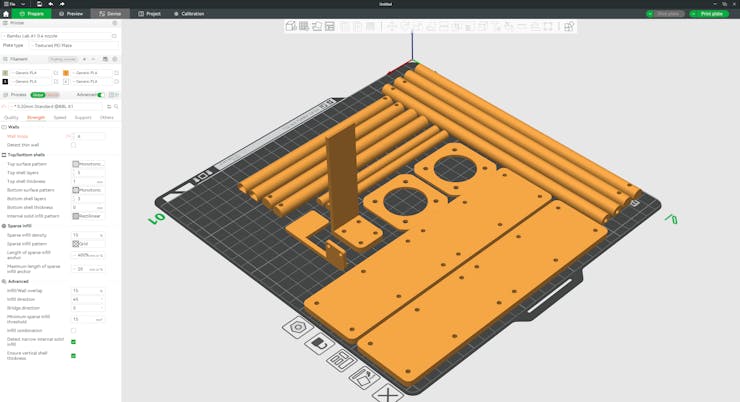The height and width of the screenshot is (402, 740).
Task: Toggle the Advanced mode switch
Action: pos(100,95)
